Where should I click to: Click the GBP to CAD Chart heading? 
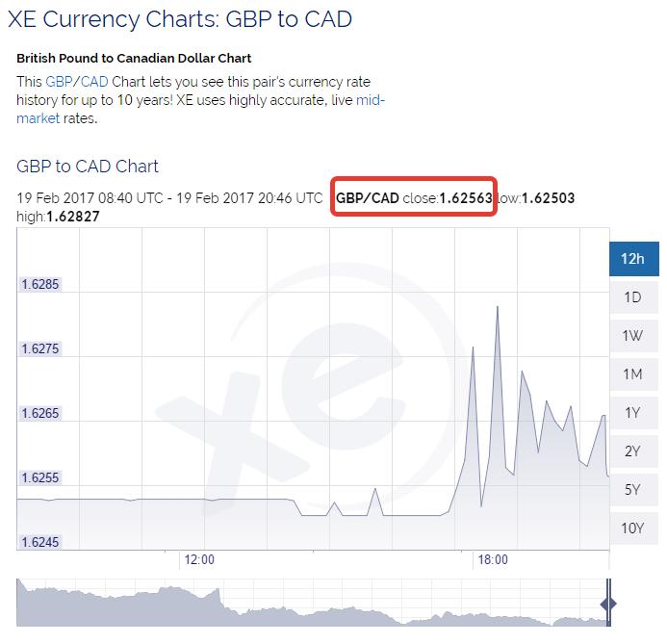point(88,167)
